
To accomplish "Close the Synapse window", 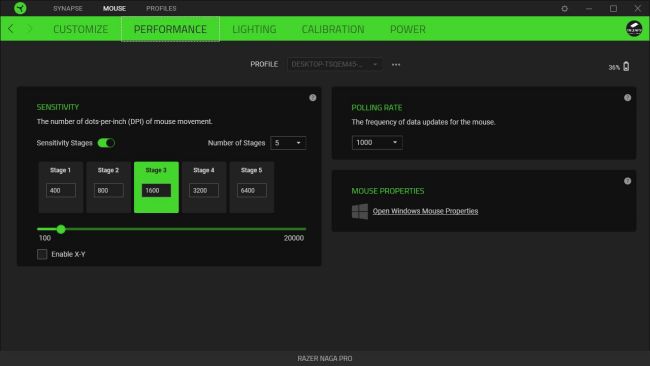I will tap(638, 8).
